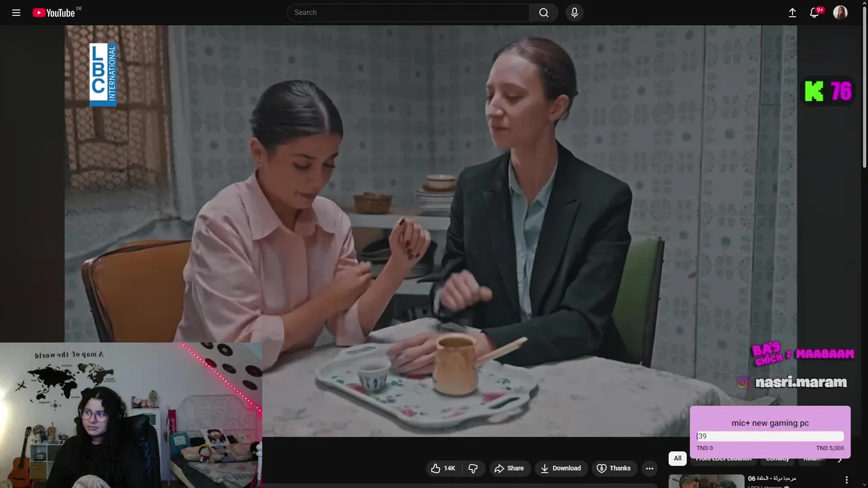The width and height of the screenshot is (868, 488).
Task: Open the create upload button
Action: pos(792,13)
